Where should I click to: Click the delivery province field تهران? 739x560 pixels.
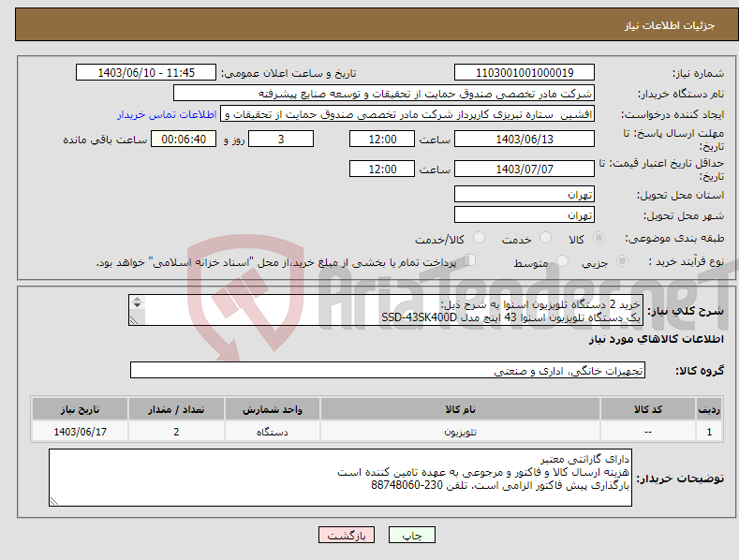click(525, 194)
